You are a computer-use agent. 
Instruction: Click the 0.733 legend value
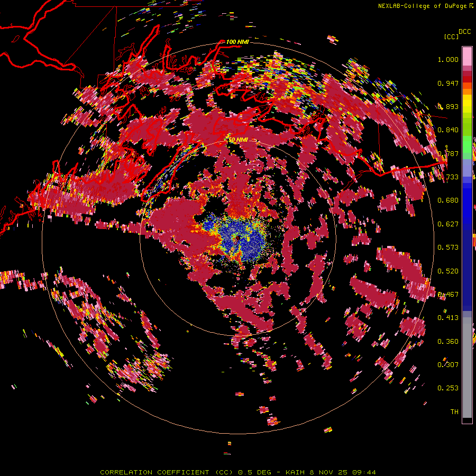click(x=448, y=177)
